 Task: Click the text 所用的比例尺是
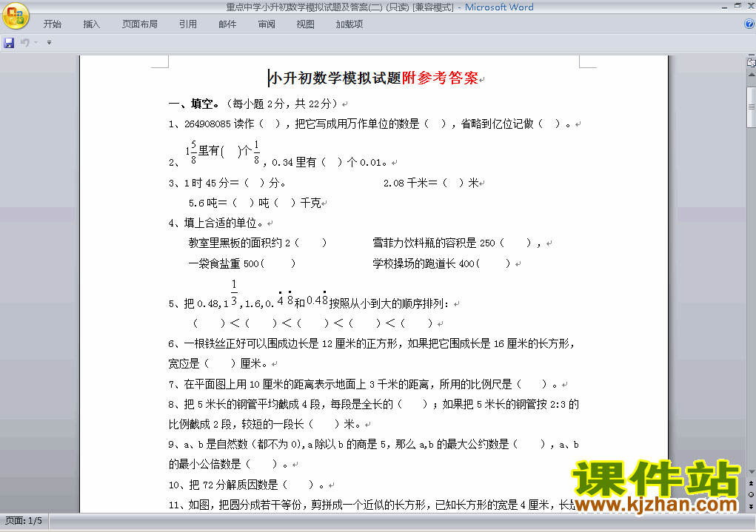[475, 384]
